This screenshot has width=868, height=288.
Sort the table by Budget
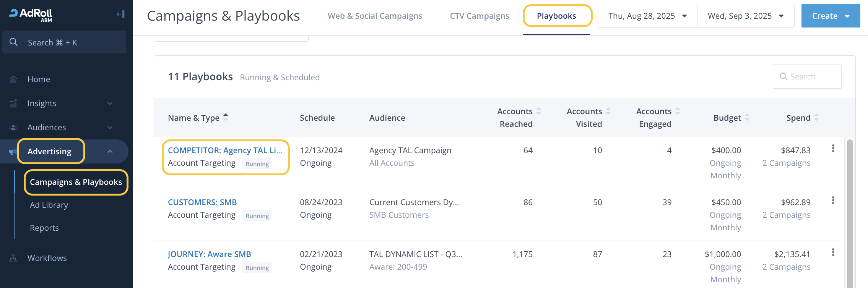point(747,118)
